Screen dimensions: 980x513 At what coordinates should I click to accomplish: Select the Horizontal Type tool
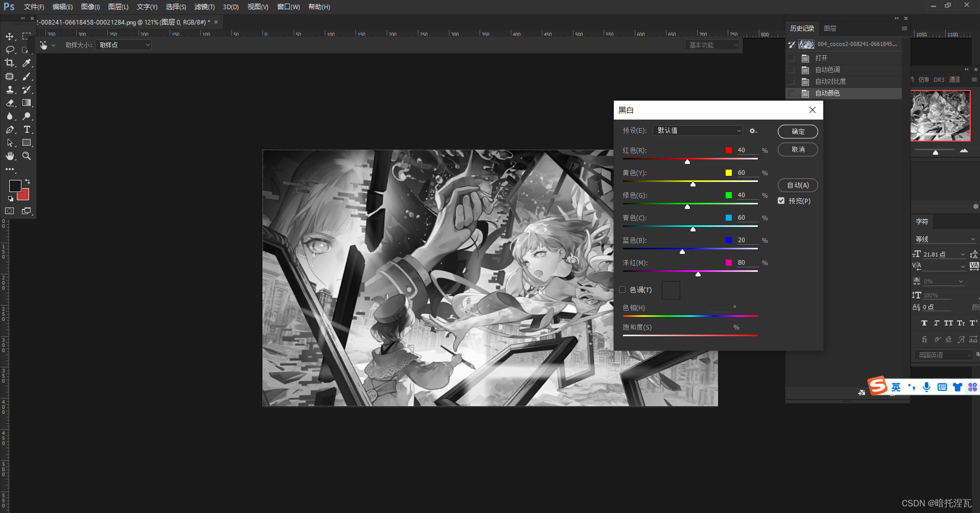tap(27, 129)
